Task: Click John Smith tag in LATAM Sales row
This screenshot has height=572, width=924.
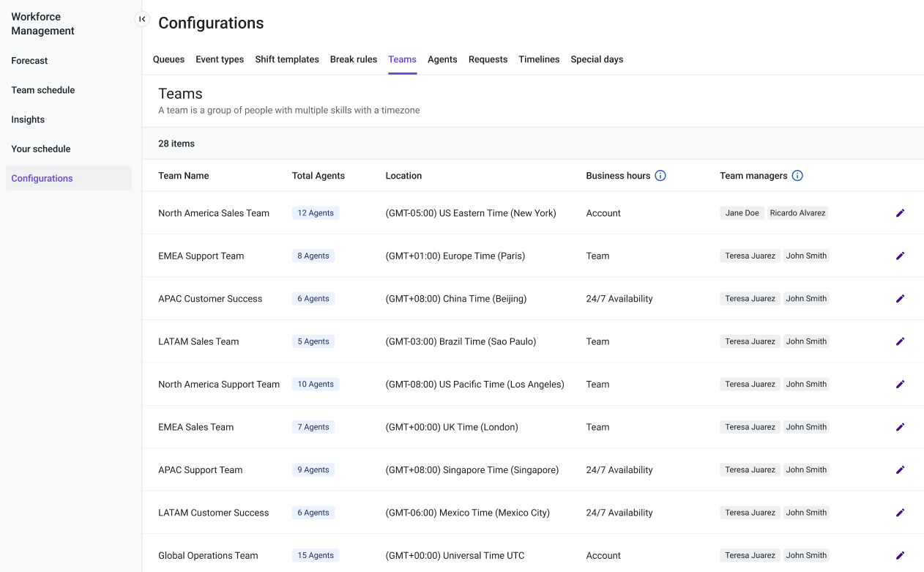Action: click(806, 341)
